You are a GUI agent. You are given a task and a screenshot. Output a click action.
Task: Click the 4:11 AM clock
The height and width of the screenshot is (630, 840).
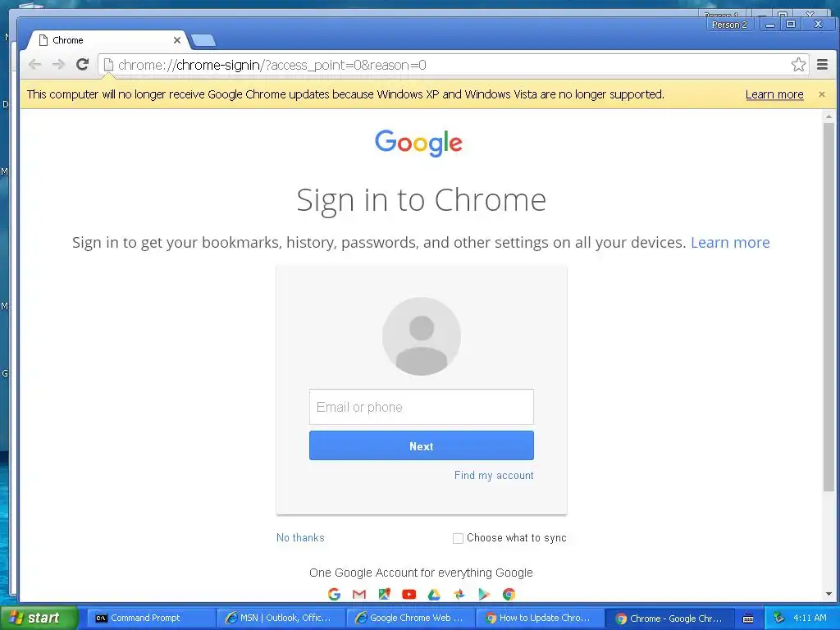(x=810, y=618)
